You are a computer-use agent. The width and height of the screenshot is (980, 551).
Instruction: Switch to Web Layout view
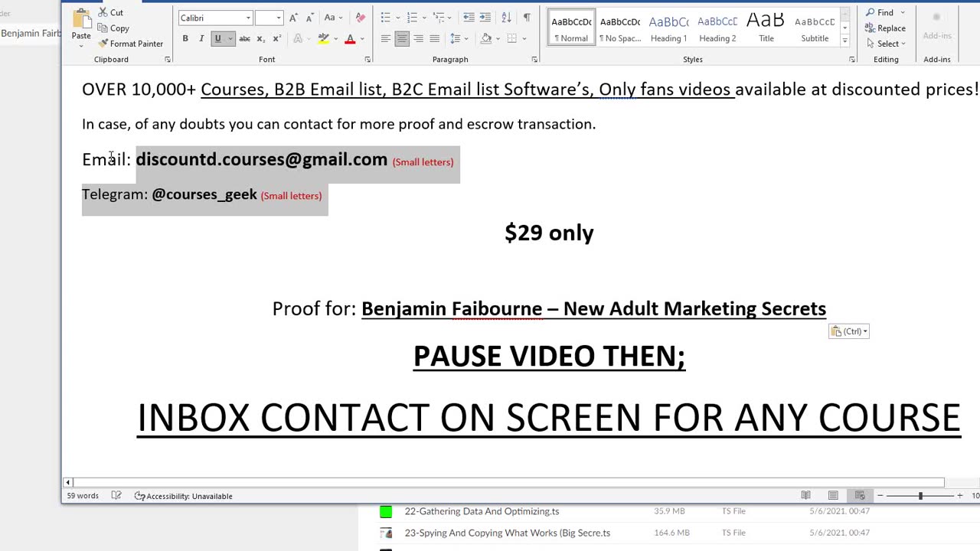[860, 496]
